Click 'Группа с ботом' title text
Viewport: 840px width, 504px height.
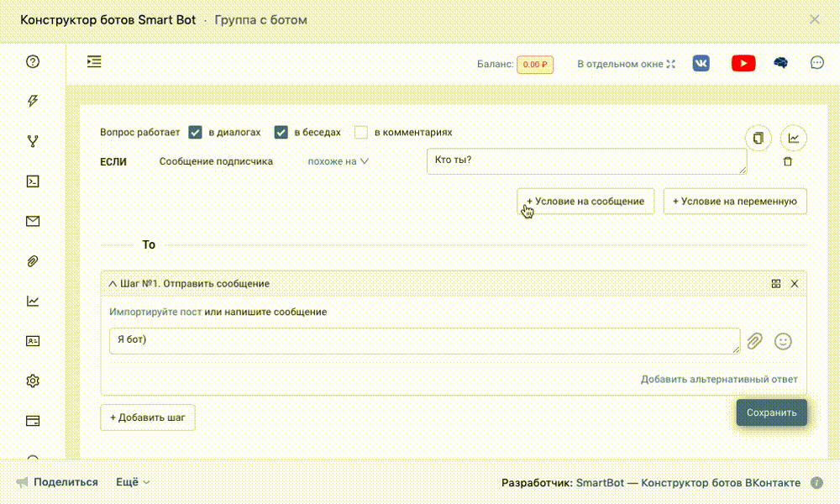coord(261,20)
